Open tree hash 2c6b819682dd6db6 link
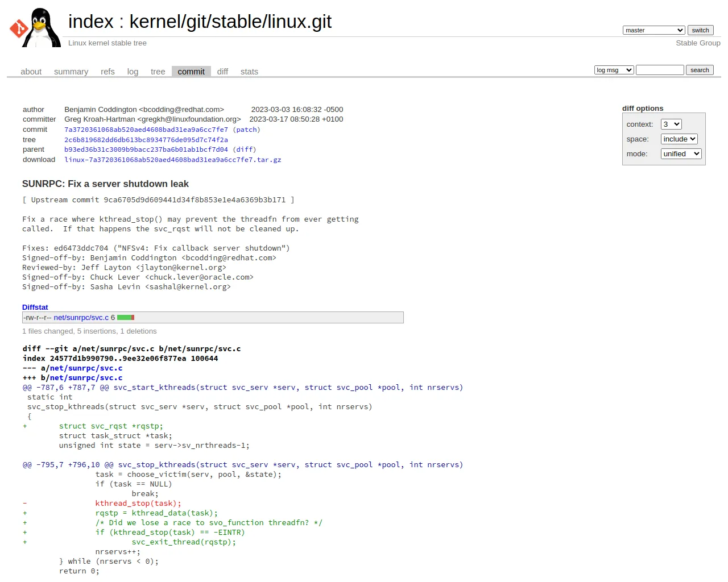Image resolution: width=728 pixels, height=582 pixels. coord(146,140)
